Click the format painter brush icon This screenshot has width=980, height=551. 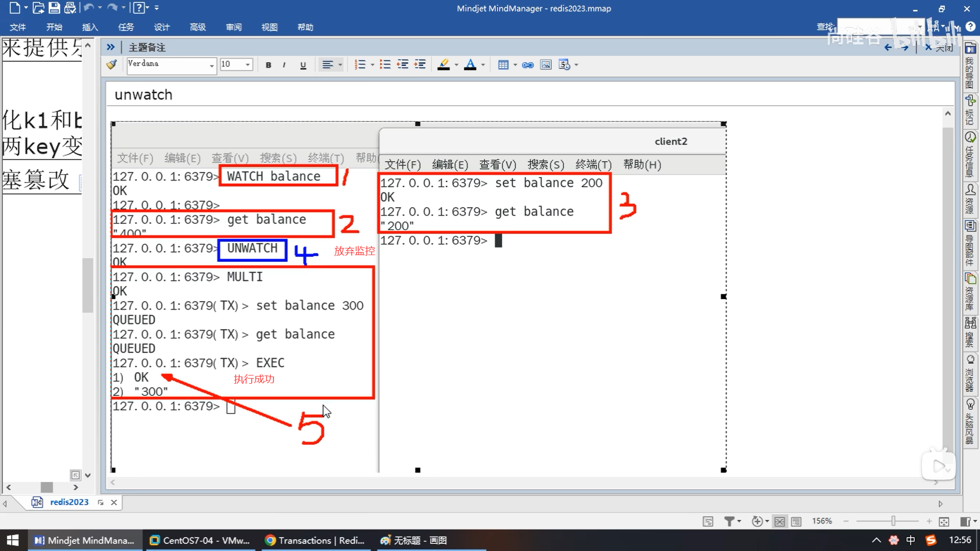coord(111,65)
